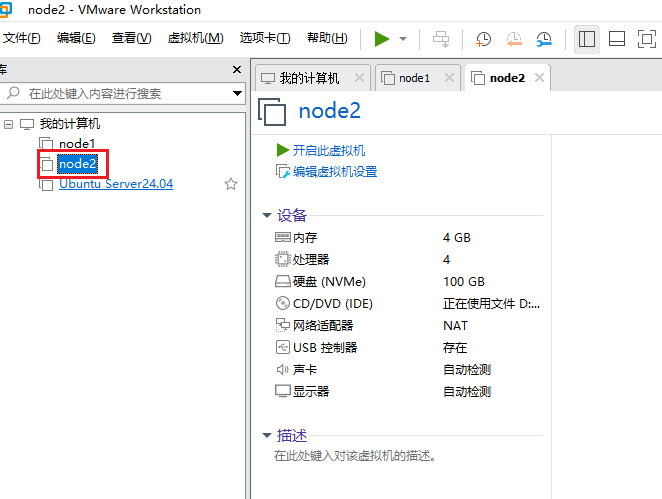Open the 编辑(E) menu
The height and width of the screenshot is (499, 662).
click(x=76, y=38)
